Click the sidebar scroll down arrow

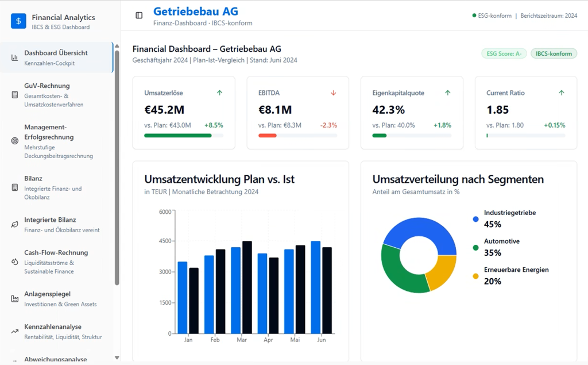pos(117,358)
